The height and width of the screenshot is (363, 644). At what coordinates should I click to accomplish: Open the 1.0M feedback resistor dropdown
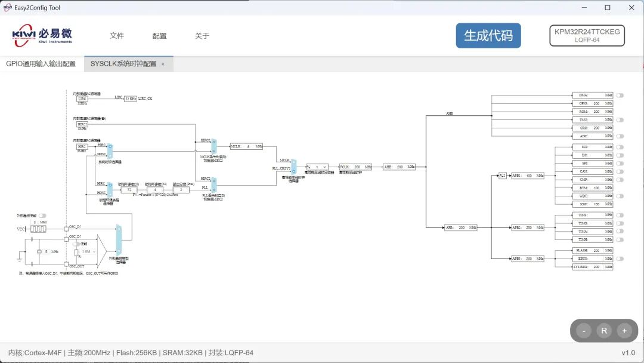click(88, 251)
